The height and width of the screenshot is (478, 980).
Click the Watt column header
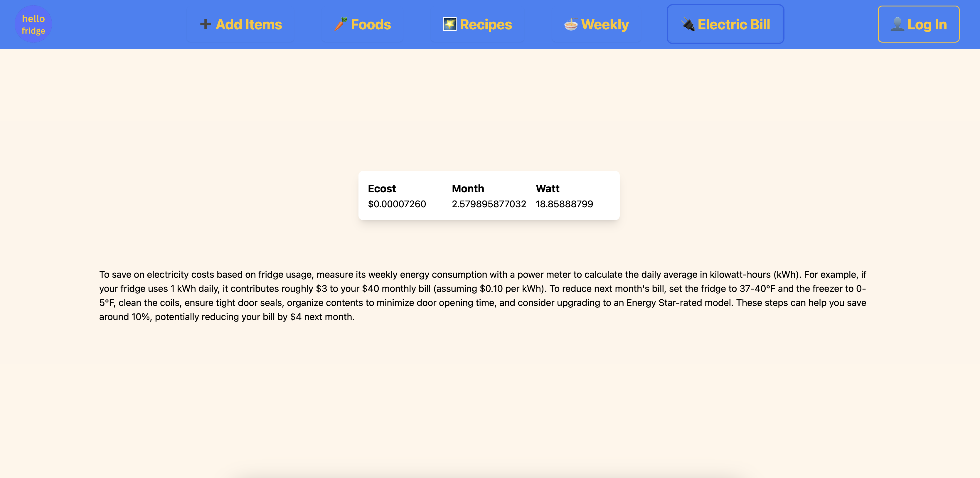pos(547,188)
